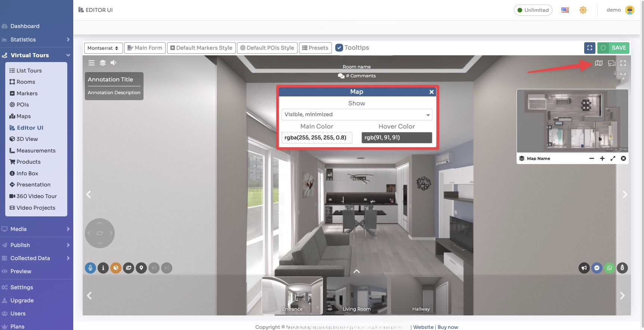Click the compass north icon
This screenshot has height=330, width=644.
(622, 268)
